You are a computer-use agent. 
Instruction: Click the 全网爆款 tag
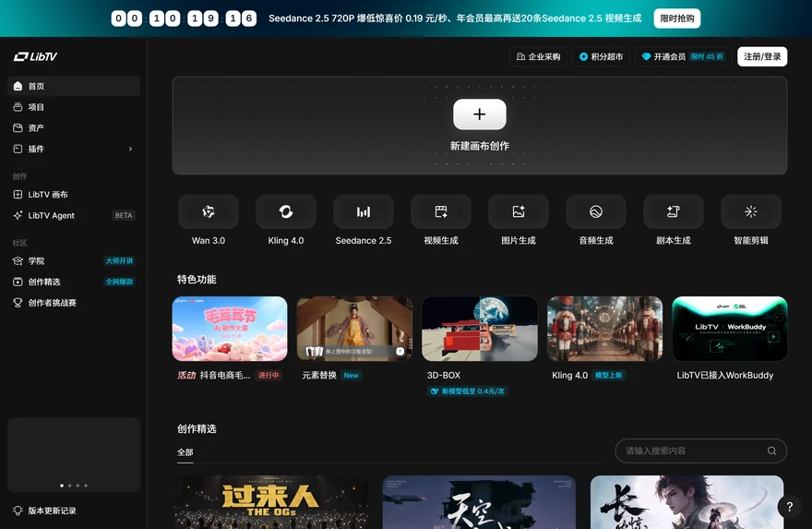click(119, 282)
